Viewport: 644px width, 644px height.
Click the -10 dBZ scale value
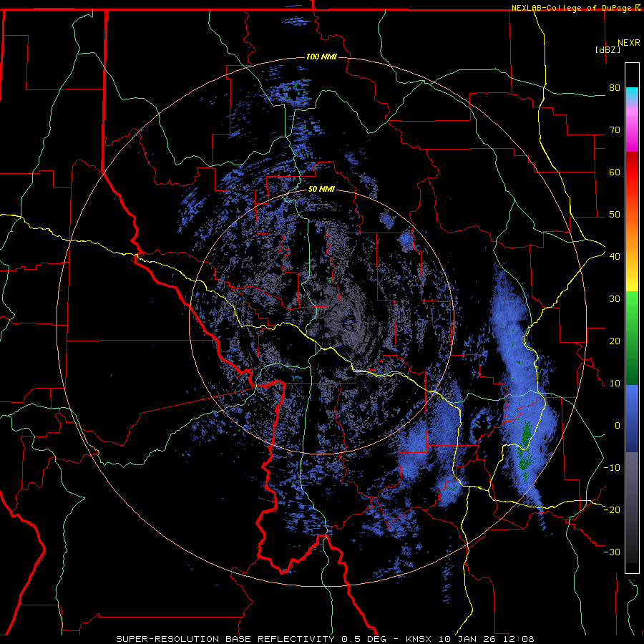(x=612, y=468)
